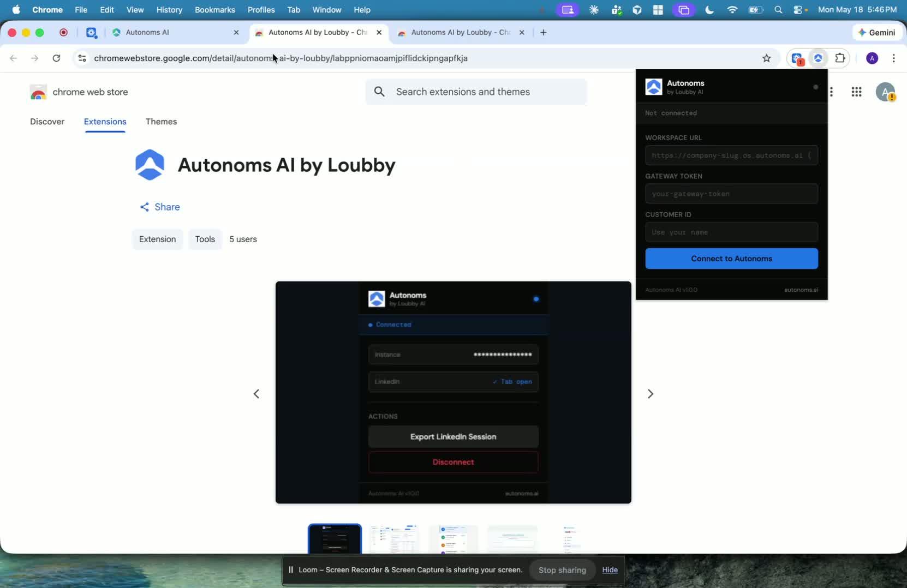Open the pinned blue gear tab
Screen dimensions: 907x588
point(92,33)
